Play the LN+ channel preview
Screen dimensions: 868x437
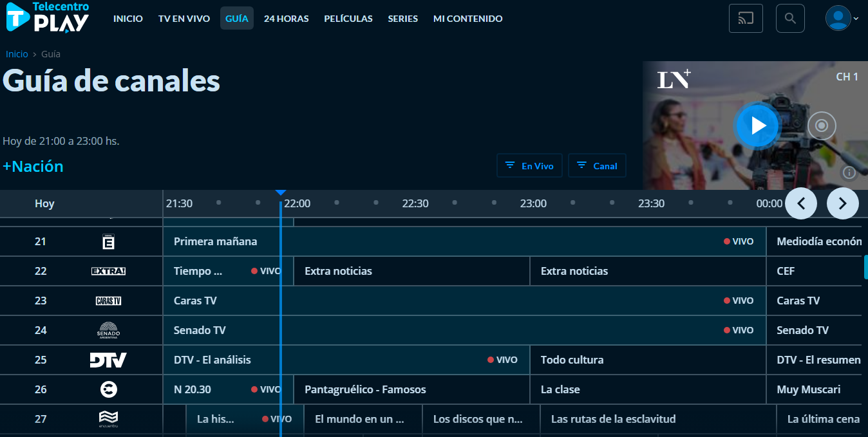(759, 126)
